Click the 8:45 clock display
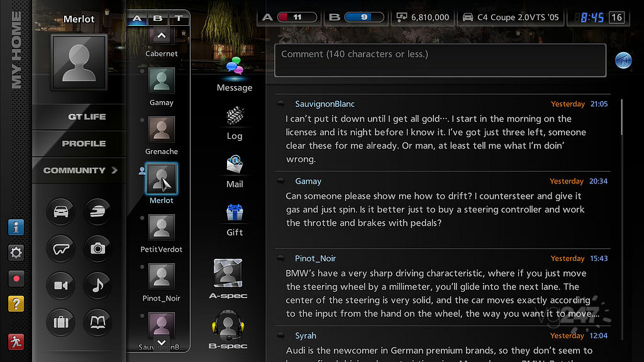 tap(592, 17)
